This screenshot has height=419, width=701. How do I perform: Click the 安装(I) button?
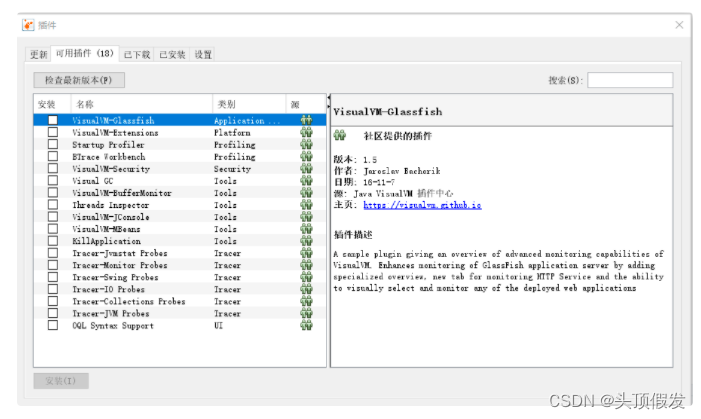[61, 381]
